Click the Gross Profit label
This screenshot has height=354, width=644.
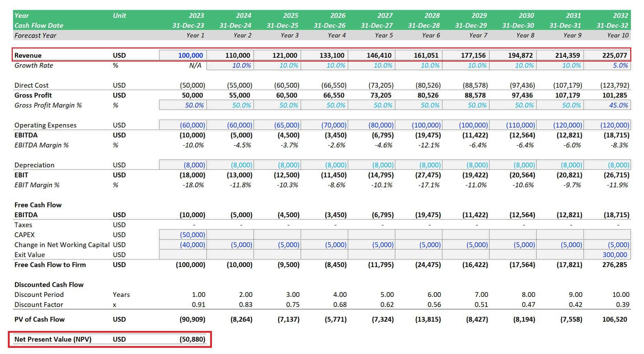pos(33,95)
